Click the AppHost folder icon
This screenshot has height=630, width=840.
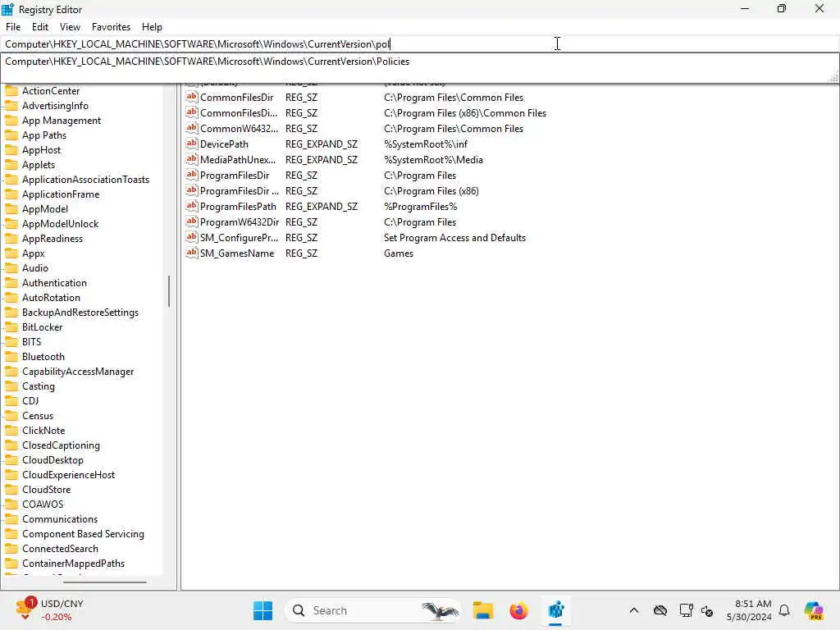(x=11, y=150)
